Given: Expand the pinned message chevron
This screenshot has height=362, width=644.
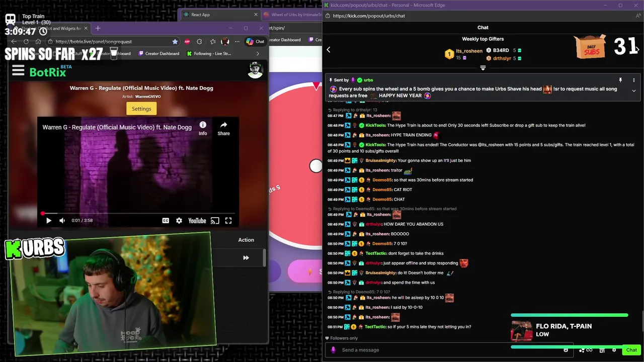Looking at the screenshot, I should (x=634, y=91).
